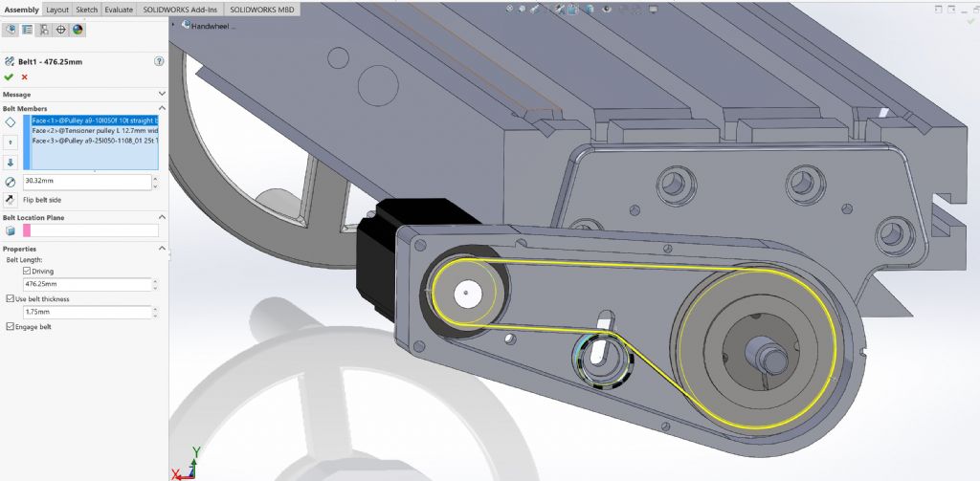980x481 pixels.
Task: Open the FeatureManager design tree tab
Action: coord(11,30)
